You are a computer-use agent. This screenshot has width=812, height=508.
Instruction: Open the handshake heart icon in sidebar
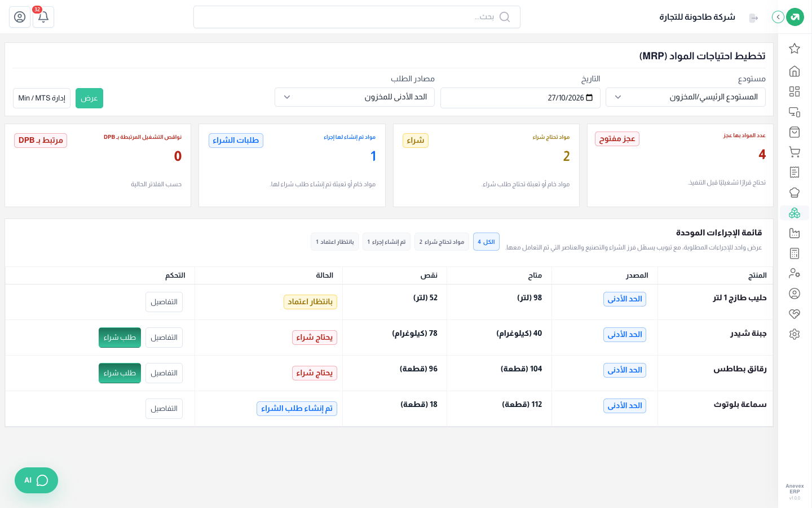795,314
